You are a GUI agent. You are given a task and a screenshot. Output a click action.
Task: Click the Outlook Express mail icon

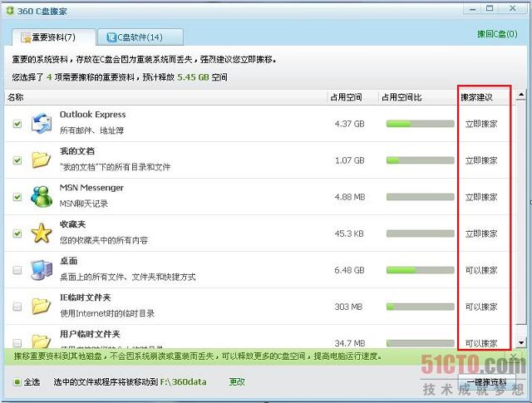[42, 123]
